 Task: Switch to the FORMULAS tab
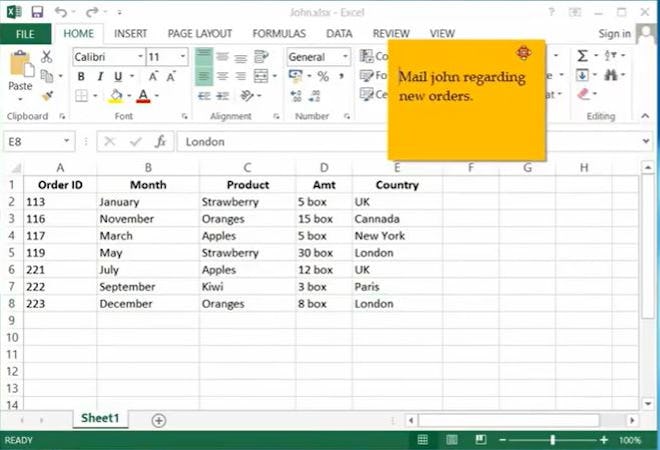tap(279, 34)
